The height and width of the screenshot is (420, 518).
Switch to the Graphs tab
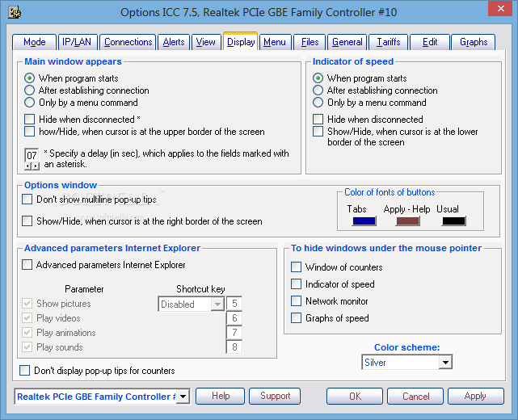tap(474, 42)
